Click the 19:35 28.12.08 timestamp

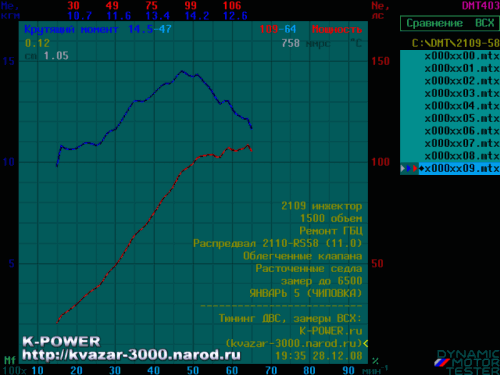coord(318,356)
